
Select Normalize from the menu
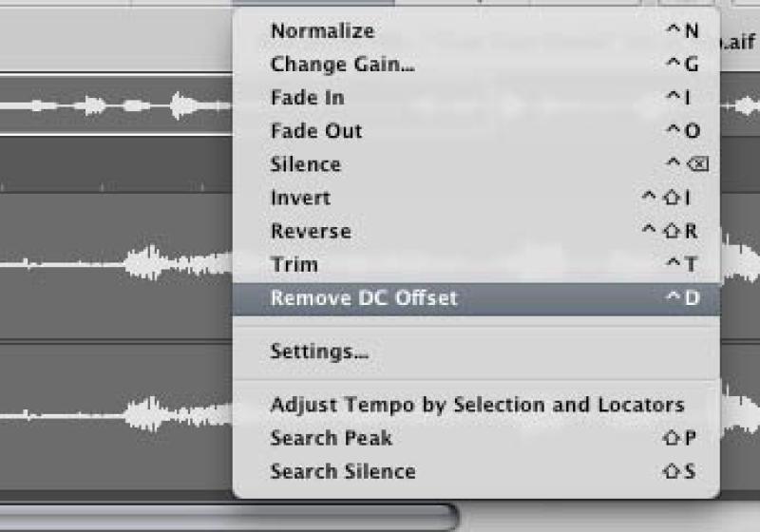pos(322,31)
